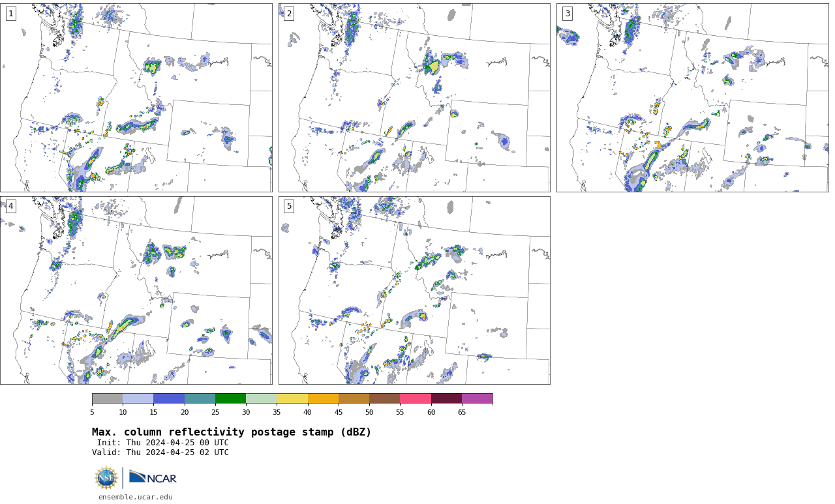
Task: Click the 'Init: Thu 2024-04-25 00 UTC' text
Action: [x=163, y=443]
